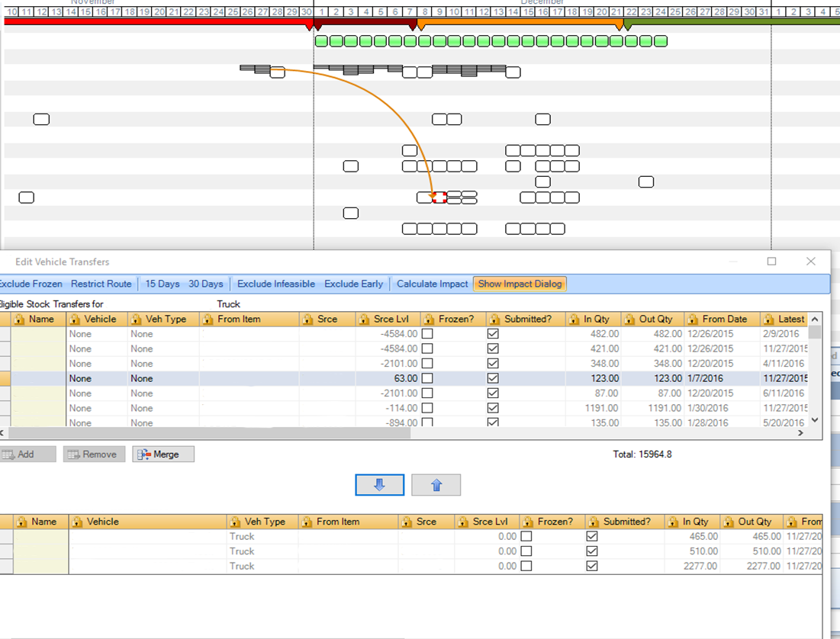The height and width of the screenshot is (639, 840).
Task: Click the orange start marker on the timeline bar
Action: coord(420,25)
